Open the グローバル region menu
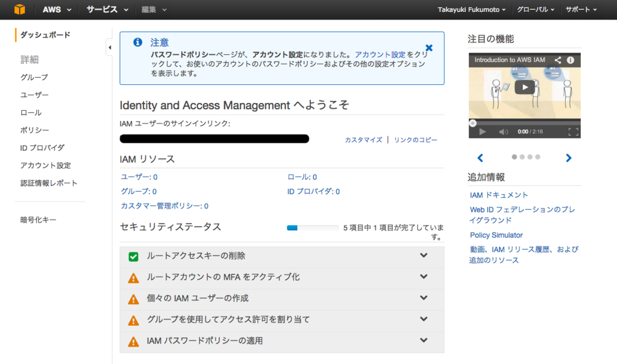 click(535, 10)
